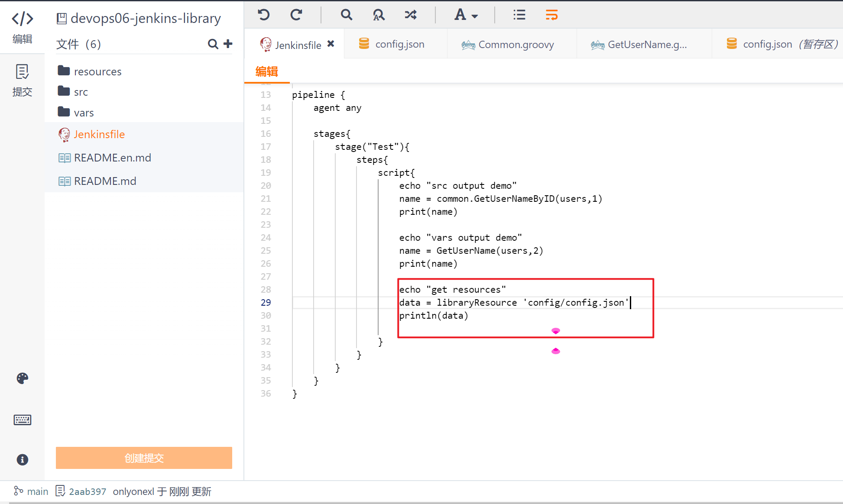This screenshot has height=504, width=843.
Task: Toggle word wrap in the editor
Action: (x=551, y=15)
